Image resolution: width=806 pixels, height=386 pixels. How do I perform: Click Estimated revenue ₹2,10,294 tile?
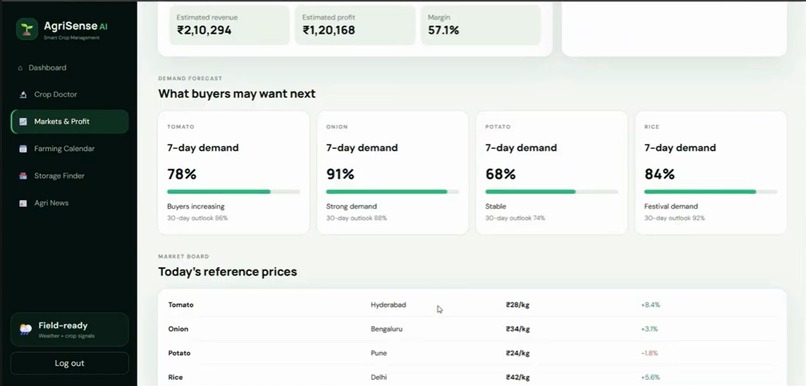(229, 25)
